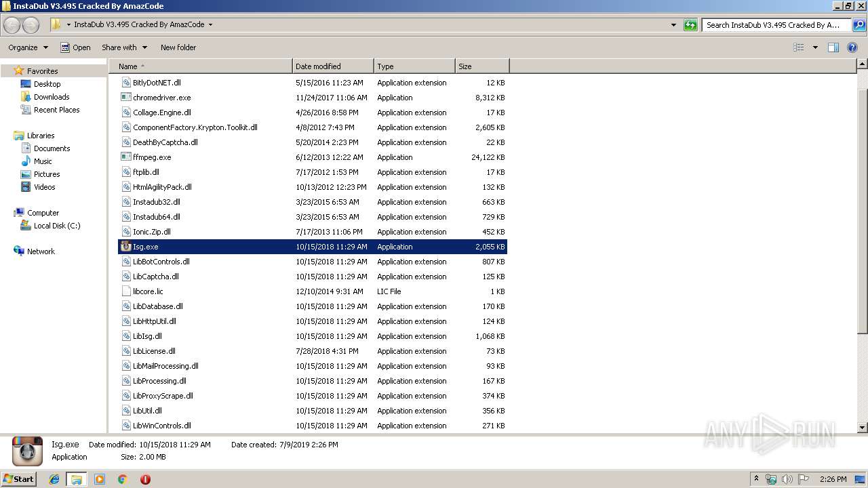Click the volume icon in system tray
This screenshot has width=868, height=488.
point(787,479)
